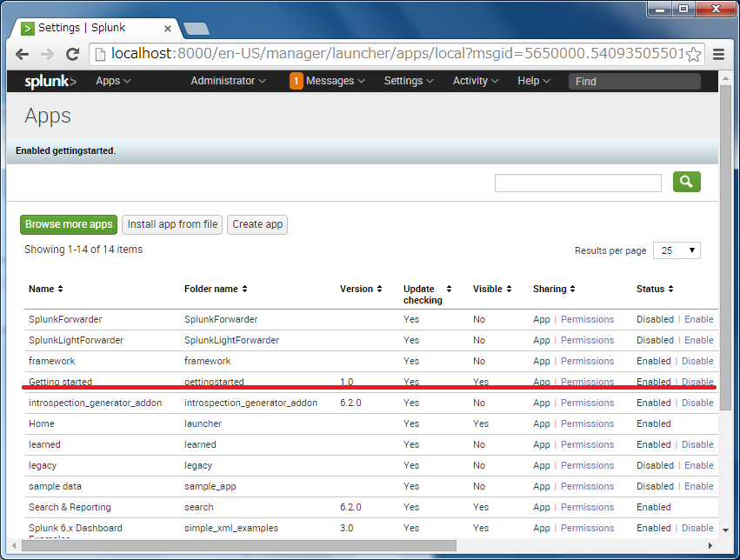Open a new browser tab
The image size is (740, 560).
tap(197, 29)
